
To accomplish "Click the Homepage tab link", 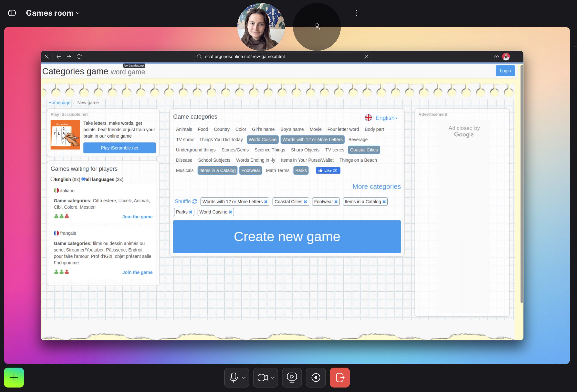I will 59,102.
